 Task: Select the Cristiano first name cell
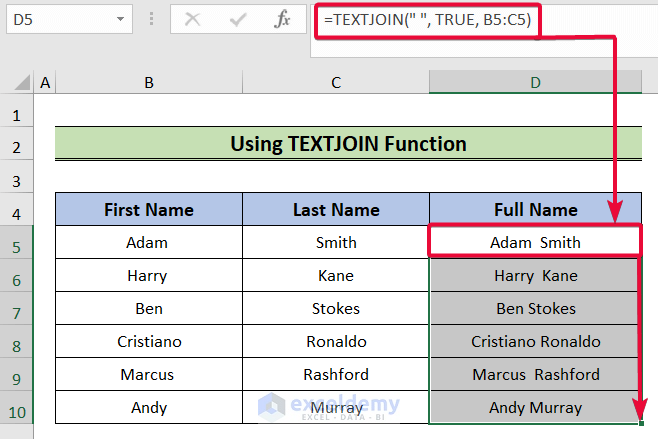pyautogui.click(x=148, y=342)
